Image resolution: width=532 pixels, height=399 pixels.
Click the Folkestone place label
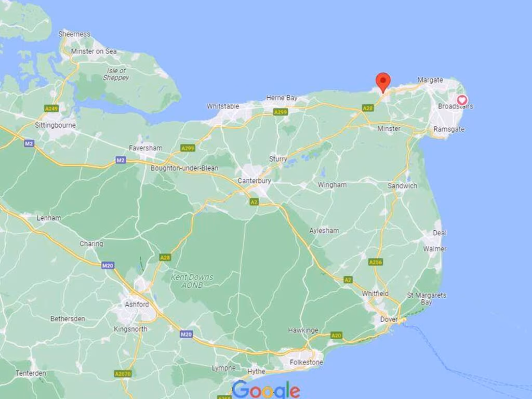pyautogui.click(x=307, y=362)
